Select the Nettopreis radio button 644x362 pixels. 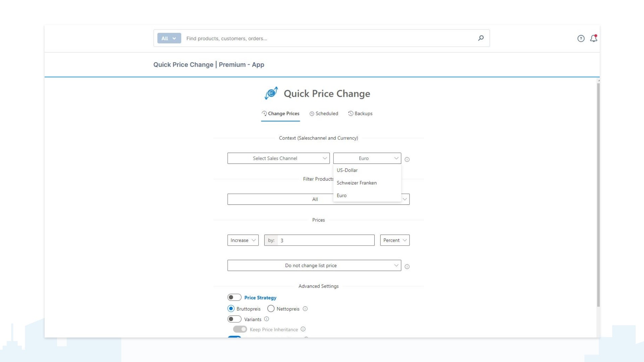(271, 308)
